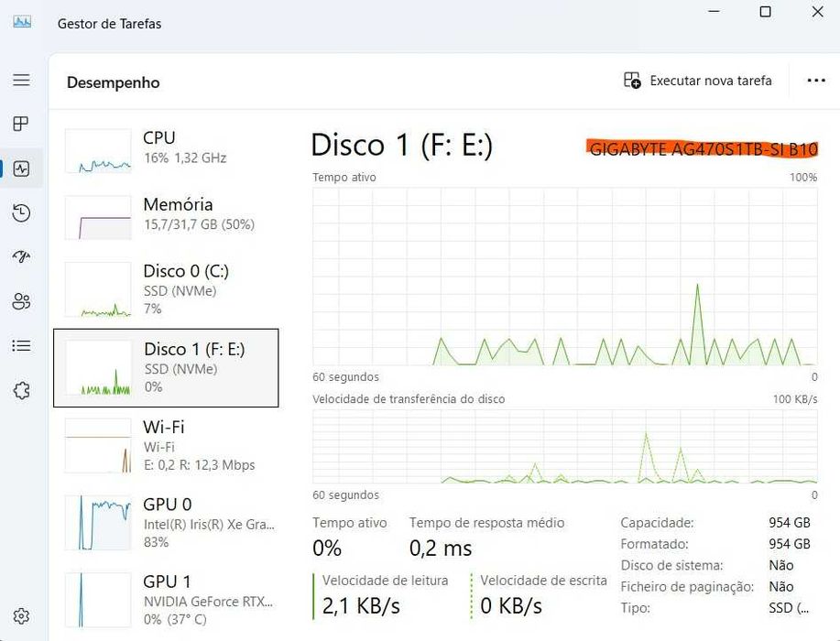
Task: Click the Task Manager app icon in title bar
Action: click(x=22, y=23)
